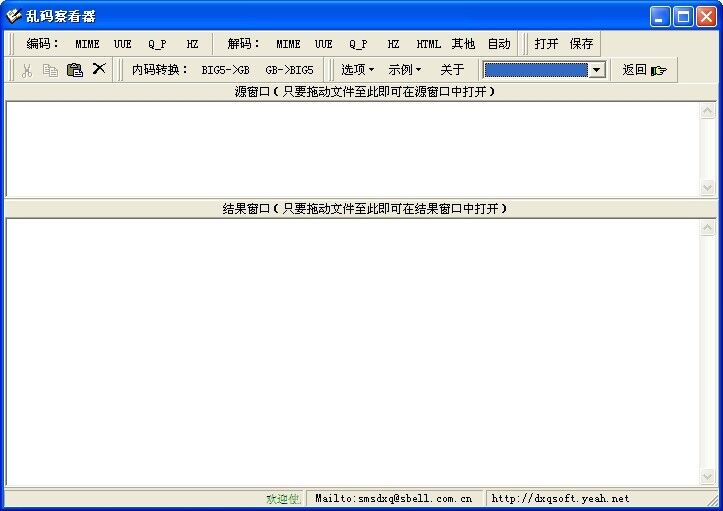The image size is (723, 511).
Task: Click the 解码: label
Action: click(x=243, y=44)
